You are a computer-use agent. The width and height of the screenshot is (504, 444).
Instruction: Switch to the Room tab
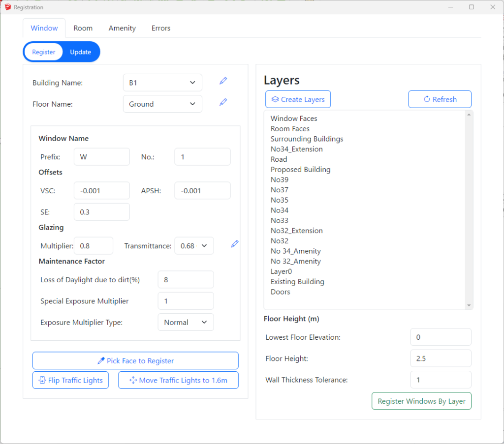click(x=83, y=28)
